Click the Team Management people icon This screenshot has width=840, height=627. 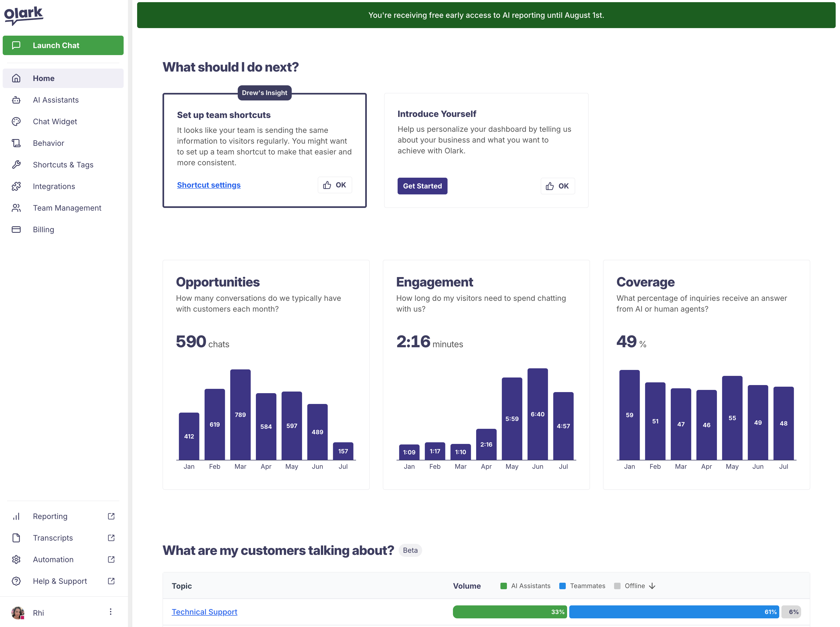[x=16, y=208]
